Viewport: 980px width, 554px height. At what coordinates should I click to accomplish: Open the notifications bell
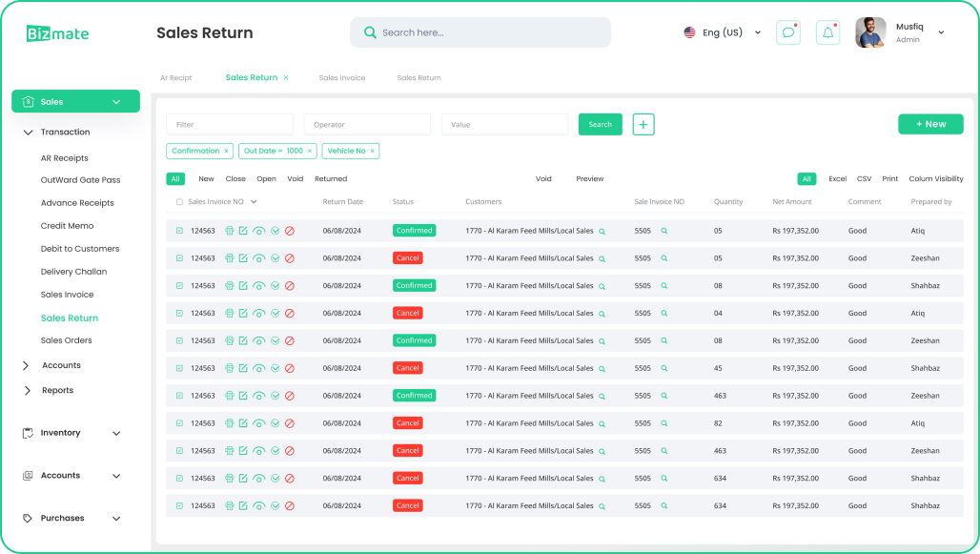[827, 32]
